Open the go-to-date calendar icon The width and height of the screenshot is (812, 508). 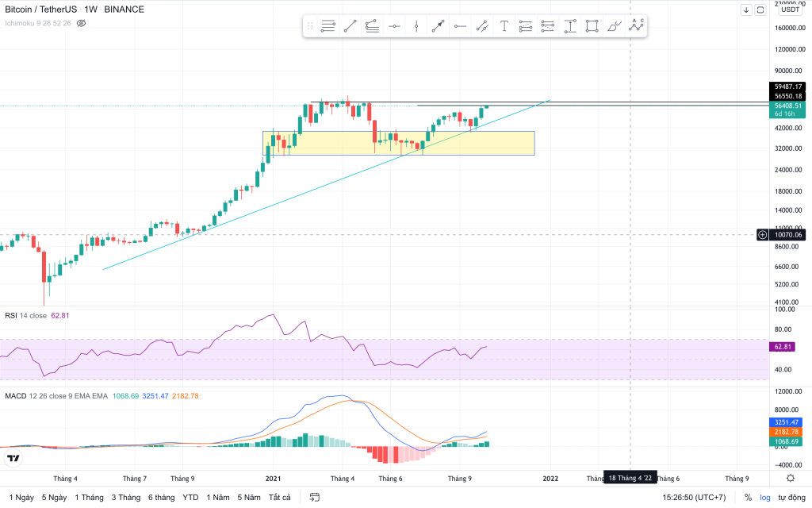pos(315,498)
